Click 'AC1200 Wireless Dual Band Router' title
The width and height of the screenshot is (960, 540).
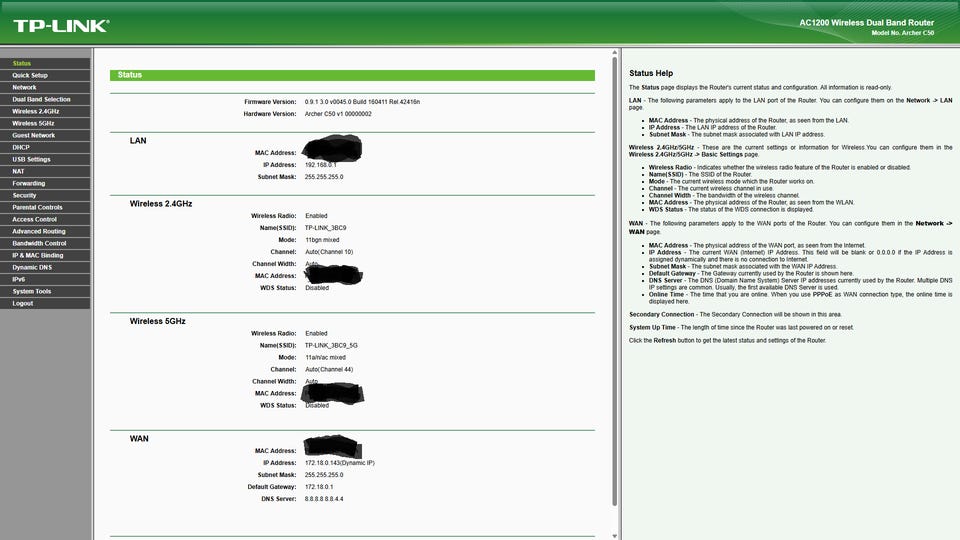click(866, 23)
